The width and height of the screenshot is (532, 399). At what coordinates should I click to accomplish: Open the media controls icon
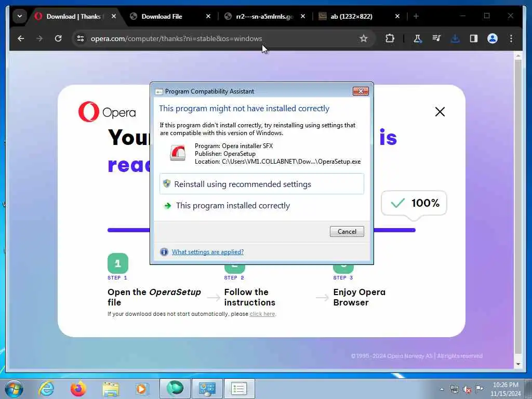[x=436, y=38]
